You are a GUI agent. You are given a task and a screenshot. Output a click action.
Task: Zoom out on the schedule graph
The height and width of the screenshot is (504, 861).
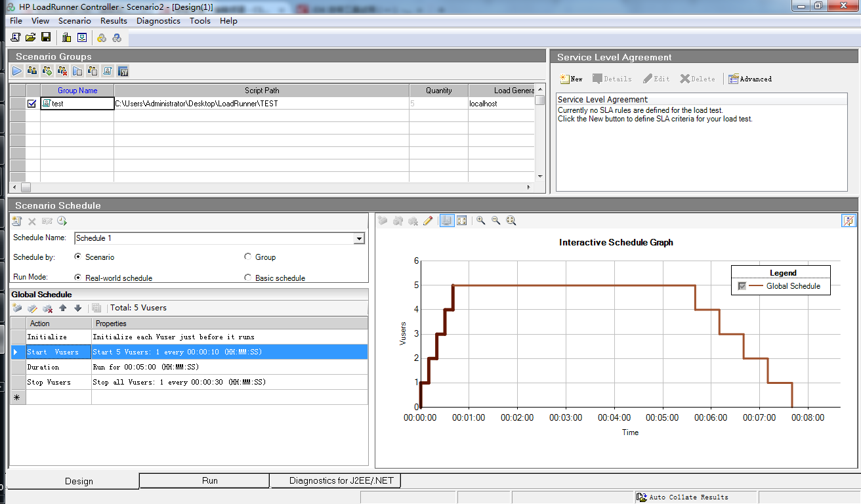(x=496, y=221)
